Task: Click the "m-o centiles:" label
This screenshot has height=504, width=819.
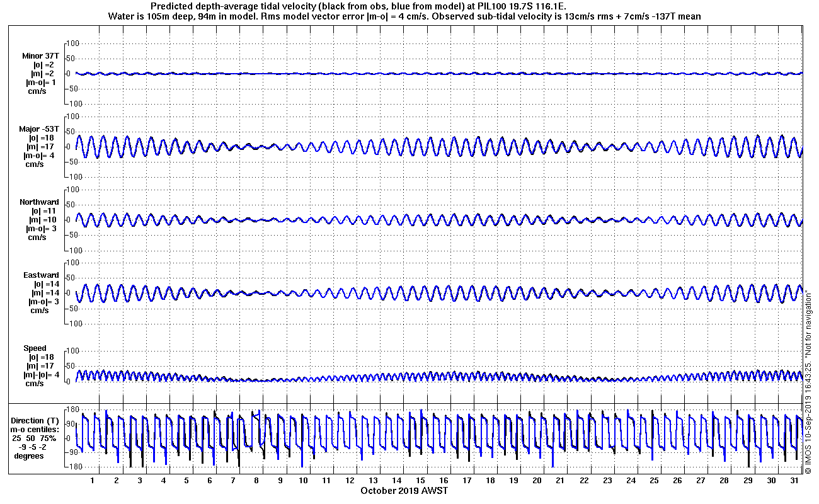Action: tap(35, 430)
